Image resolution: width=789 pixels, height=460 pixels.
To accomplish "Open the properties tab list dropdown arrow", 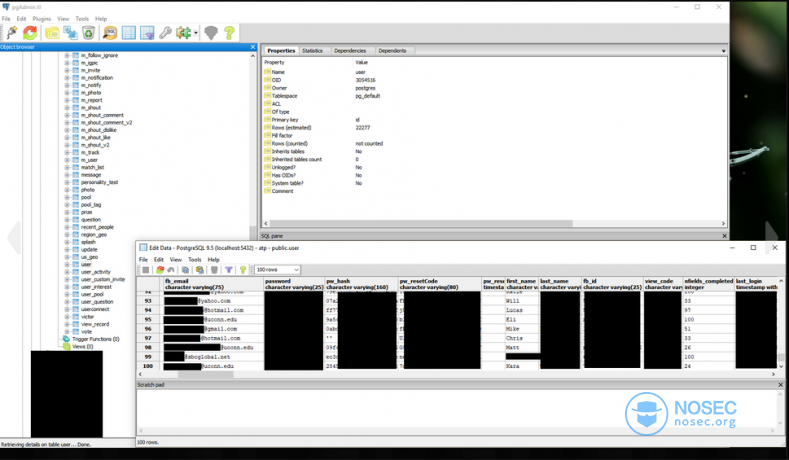I will [x=723, y=51].
